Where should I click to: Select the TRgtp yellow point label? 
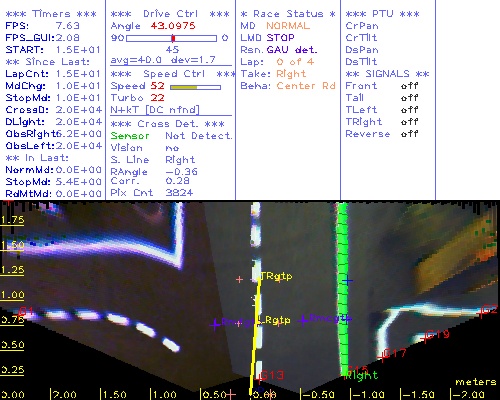pos(276,276)
